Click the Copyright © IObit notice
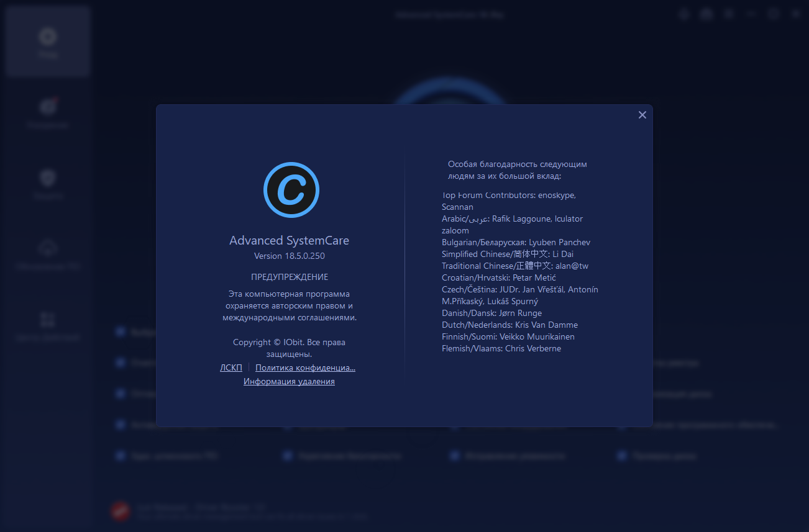The width and height of the screenshot is (809, 532). pyautogui.click(x=290, y=348)
